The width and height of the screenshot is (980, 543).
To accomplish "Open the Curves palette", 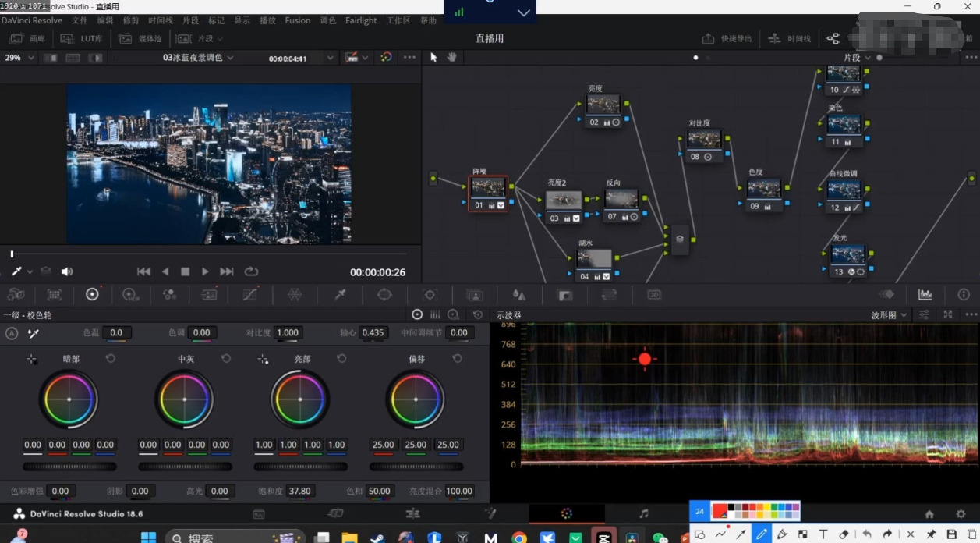I will [249, 295].
